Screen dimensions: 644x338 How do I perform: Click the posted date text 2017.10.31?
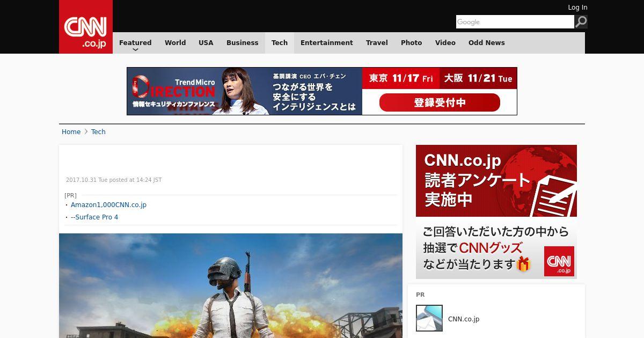114,180
